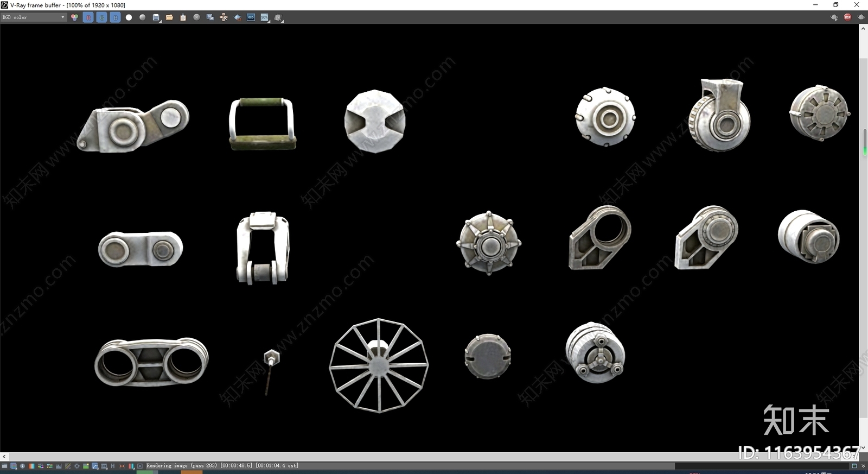Toggle monochromatic mode (gray sphere)
Image resolution: width=868 pixels, height=474 pixels.
click(x=142, y=17)
